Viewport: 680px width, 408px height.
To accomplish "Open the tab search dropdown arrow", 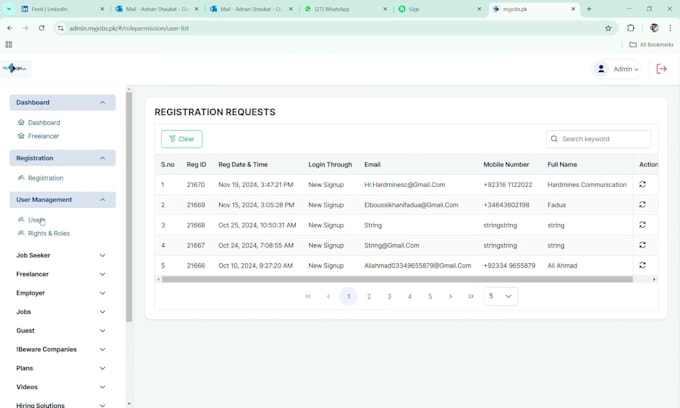I will pos(9,9).
